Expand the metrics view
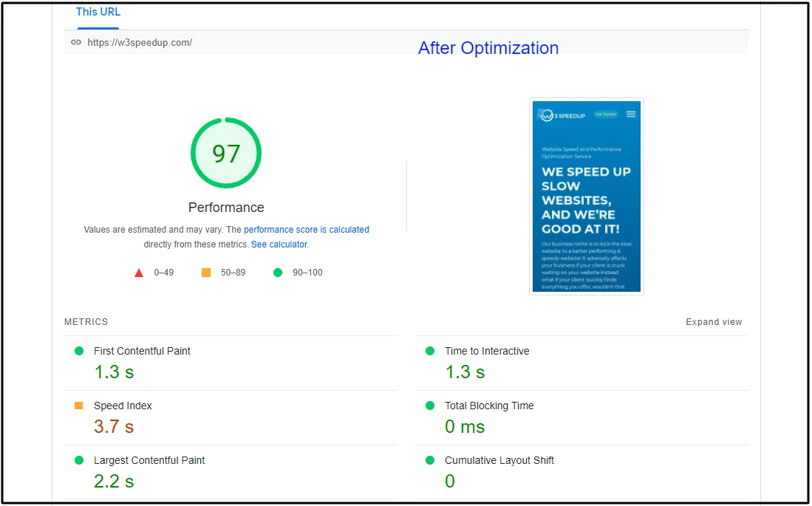 point(714,322)
